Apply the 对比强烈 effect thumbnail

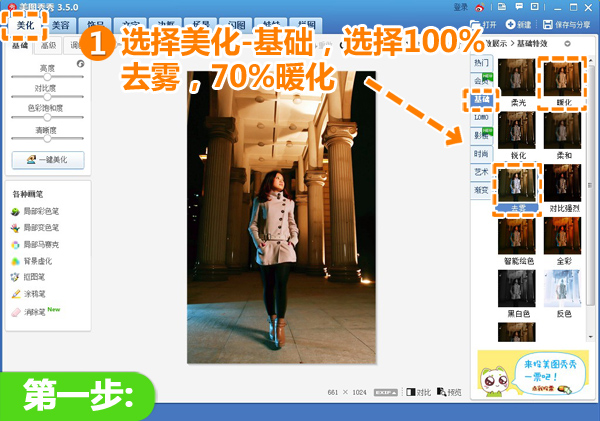[562, 183]
